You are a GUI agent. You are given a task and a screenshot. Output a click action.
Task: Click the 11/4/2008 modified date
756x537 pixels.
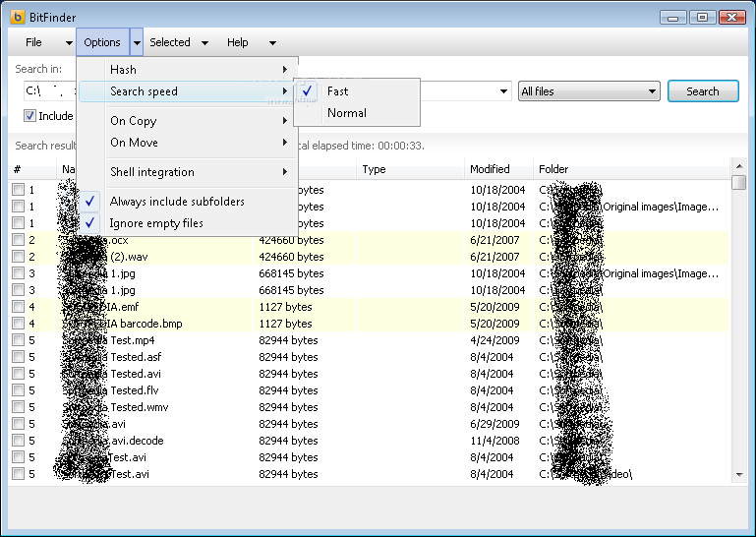point(494,441)
